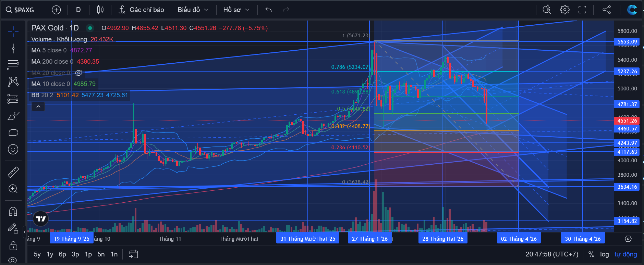Undo the last chart action

click(268, 10)
